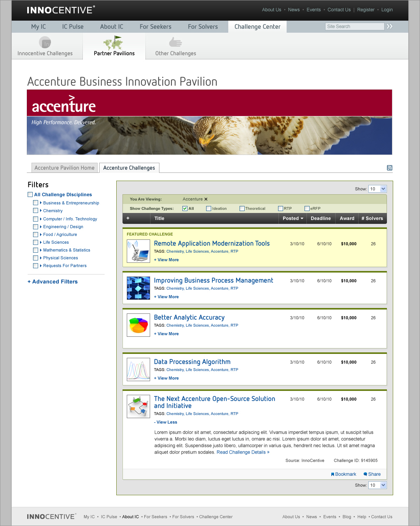Click the Site Search input field
Image resolution: width=420 pixels, height=526 pixels.
(x=355, y=26)
